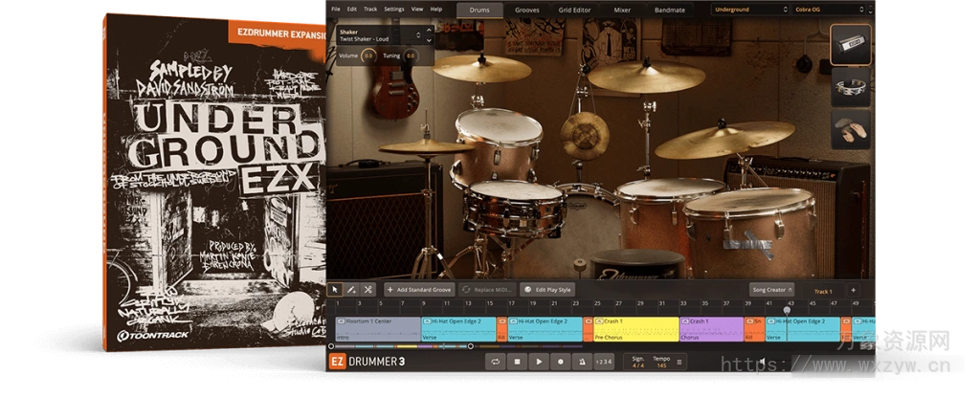Toggle the metronome icon

(581, 361)
